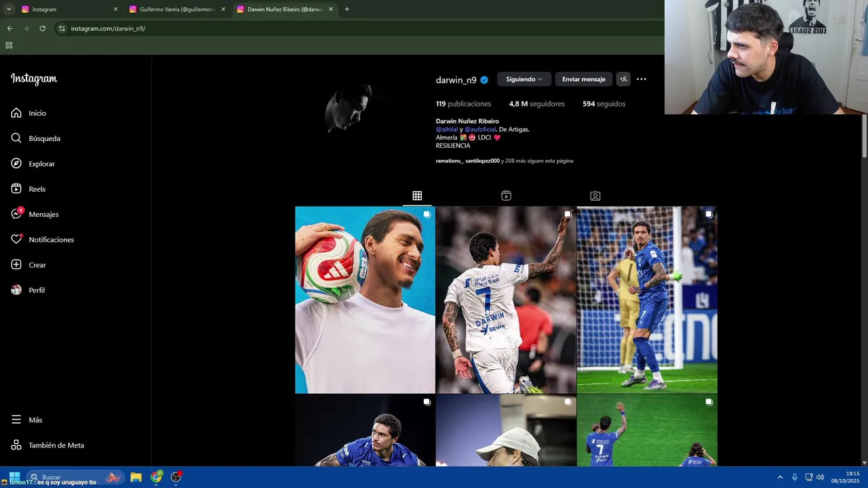The image size is (868, 488).
Task: Open post showing white number 7 jersey
Action: 506,300
